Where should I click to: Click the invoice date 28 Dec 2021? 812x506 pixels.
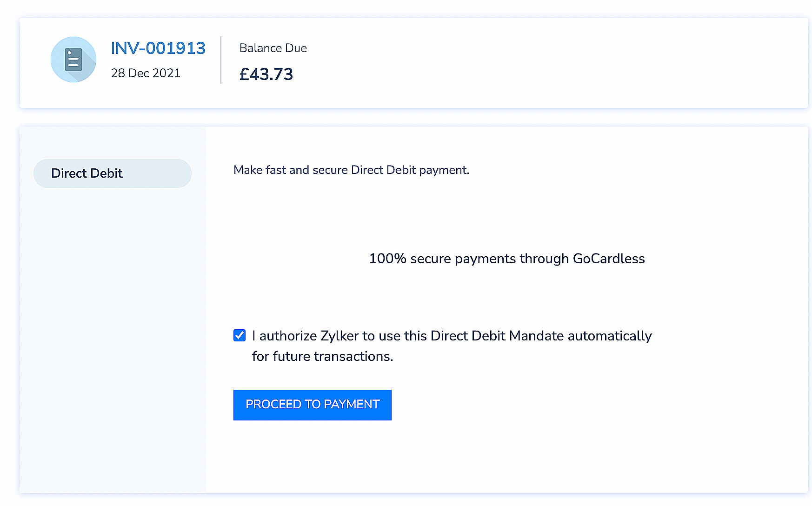tap(146, 73)
